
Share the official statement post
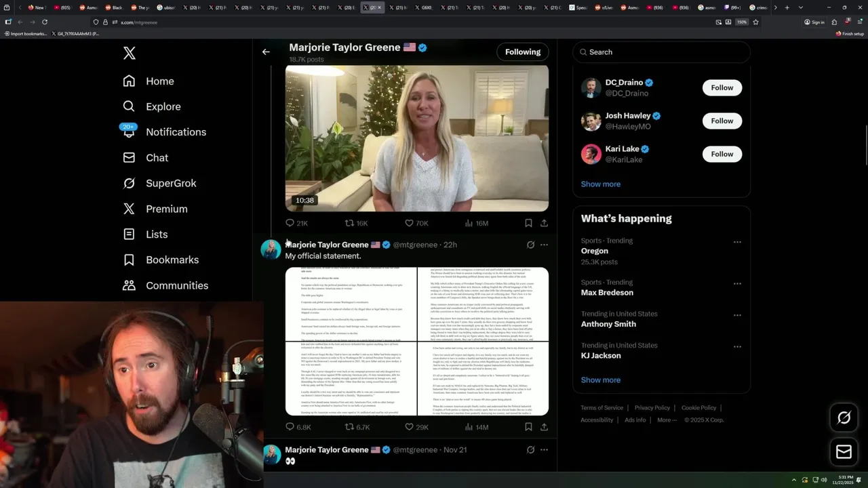[x=544, y=427]
